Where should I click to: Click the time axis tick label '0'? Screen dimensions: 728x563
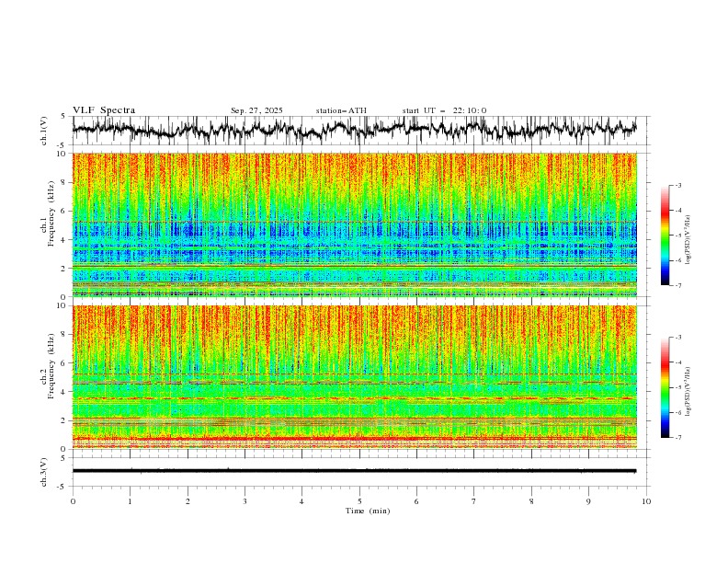click(x=73, y=501)
